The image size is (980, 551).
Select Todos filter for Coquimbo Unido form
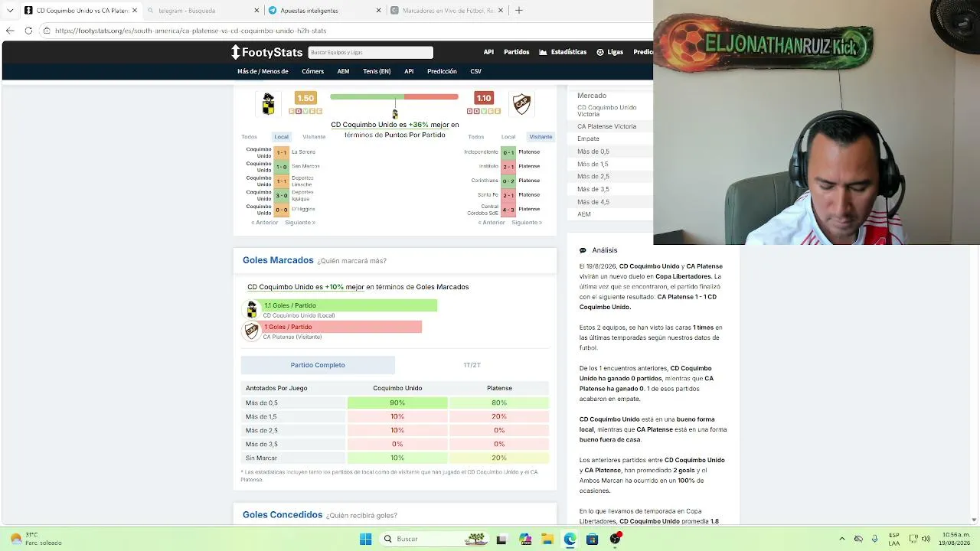(x=250, y=137)
